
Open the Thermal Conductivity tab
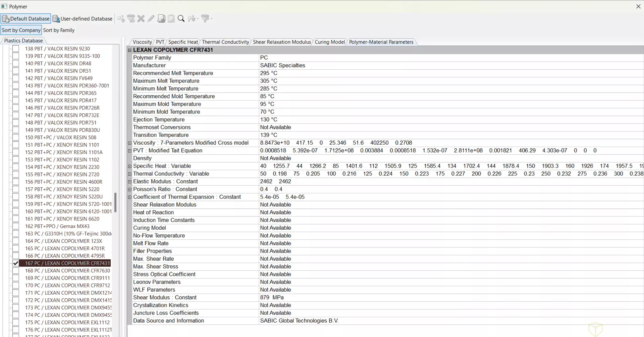pyautogui.click(x=226, y=42)
